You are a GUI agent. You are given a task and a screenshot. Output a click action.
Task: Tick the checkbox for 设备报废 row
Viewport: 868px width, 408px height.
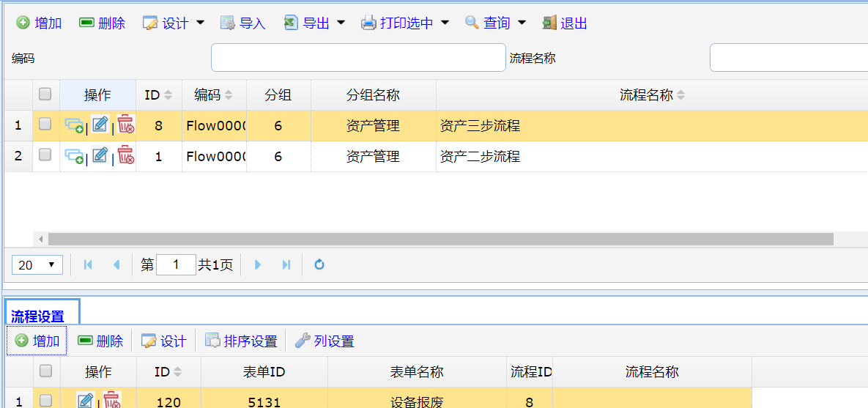tap(45, 401)
